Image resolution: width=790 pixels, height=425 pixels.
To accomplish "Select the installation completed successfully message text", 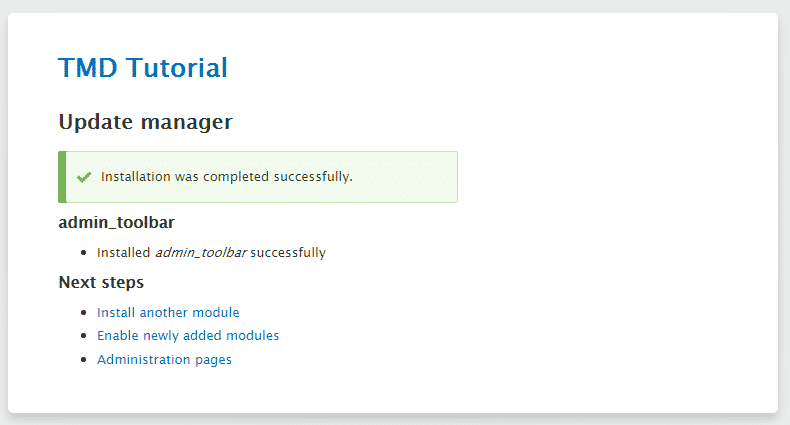I will (x=227, y=177).
